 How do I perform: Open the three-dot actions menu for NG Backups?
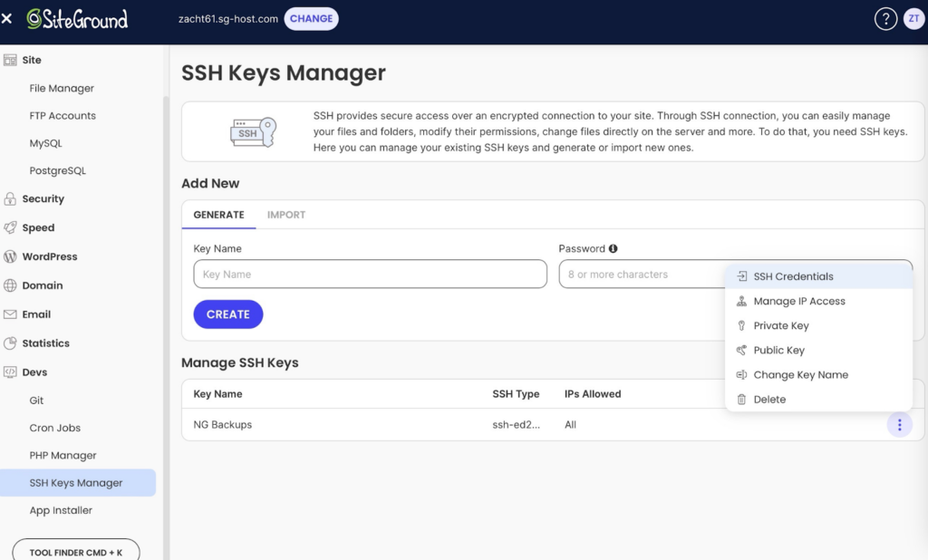[x=899, y=424]
